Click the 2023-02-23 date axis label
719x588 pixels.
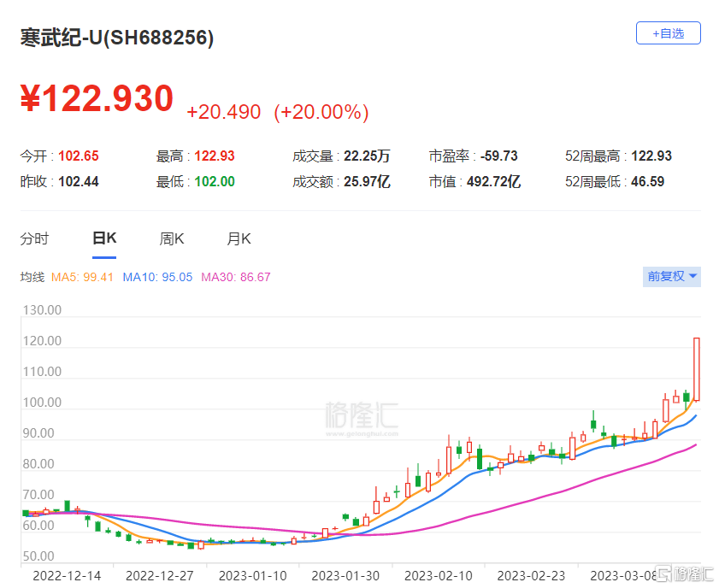tap(531, 576)
